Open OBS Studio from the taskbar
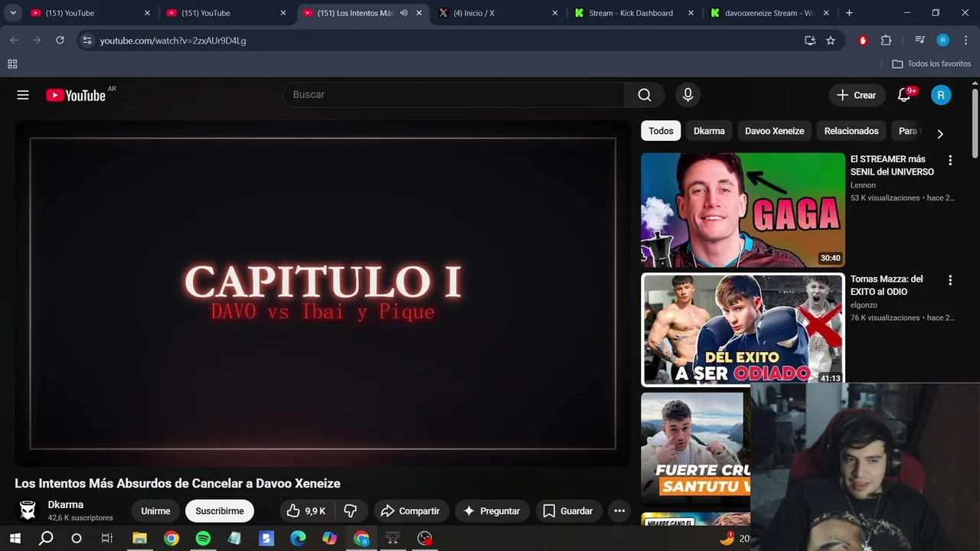Screen dimensions: 980x551 click(x=425, y=538)
